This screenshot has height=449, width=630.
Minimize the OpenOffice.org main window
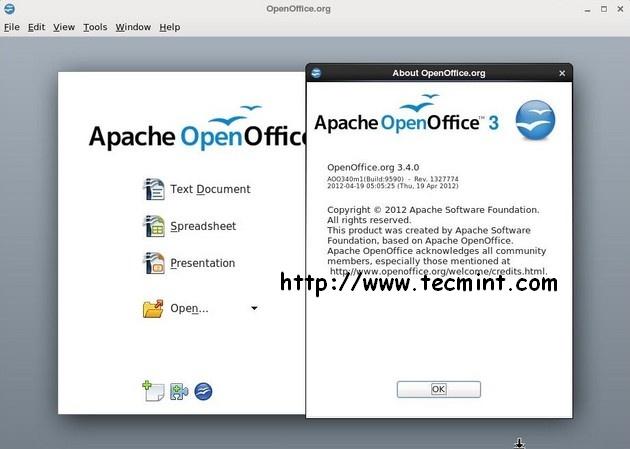point(587,9)
